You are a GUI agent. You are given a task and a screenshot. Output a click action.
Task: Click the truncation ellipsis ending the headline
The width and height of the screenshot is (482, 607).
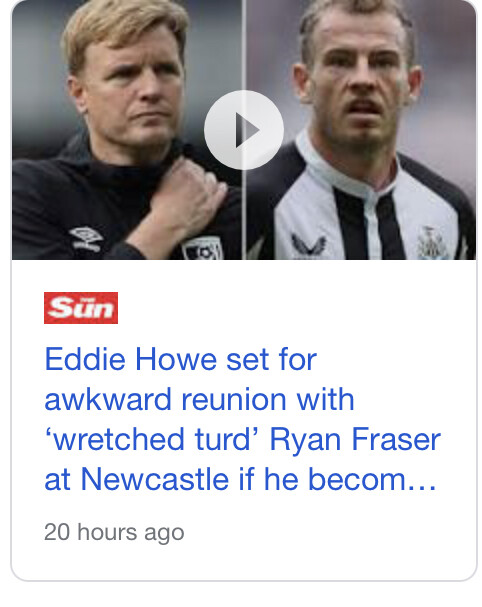(422, 480)
